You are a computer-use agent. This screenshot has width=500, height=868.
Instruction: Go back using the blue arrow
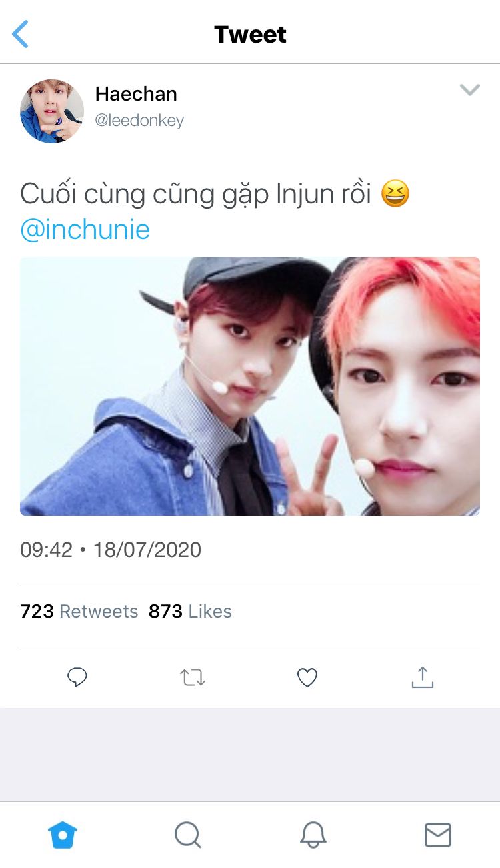[x=21, y=34]
